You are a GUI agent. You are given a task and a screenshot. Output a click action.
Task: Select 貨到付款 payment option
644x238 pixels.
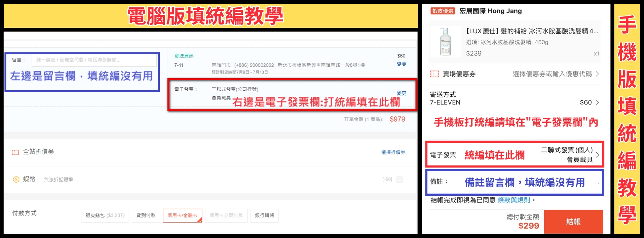[146, 216]
